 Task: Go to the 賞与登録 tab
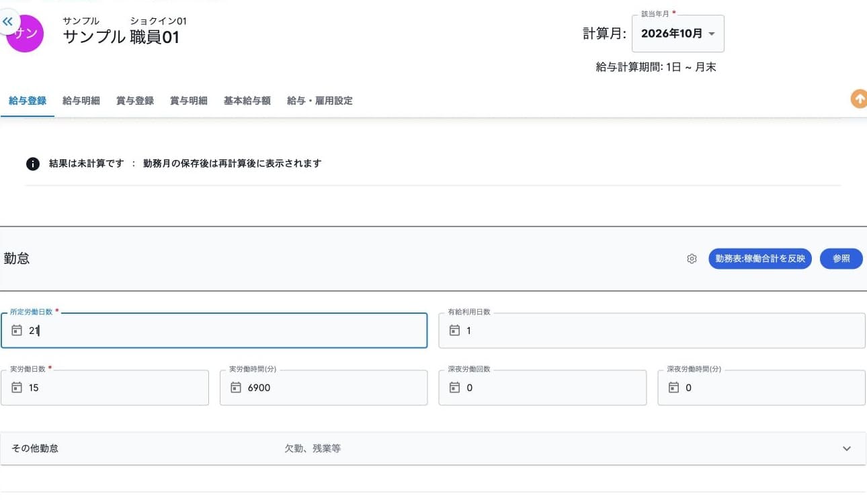[135, 101]
